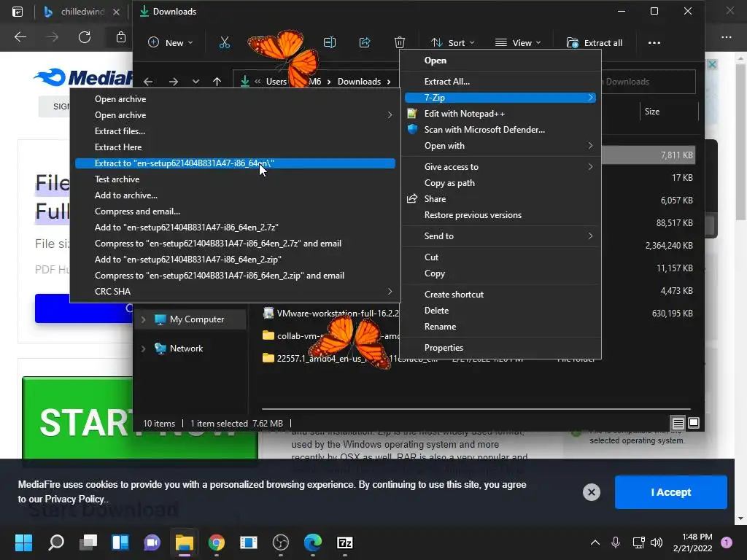Select the VMware-workstation-full-16.2.2 file
Screen dimensions: 747x560
[x=330, y=314]
